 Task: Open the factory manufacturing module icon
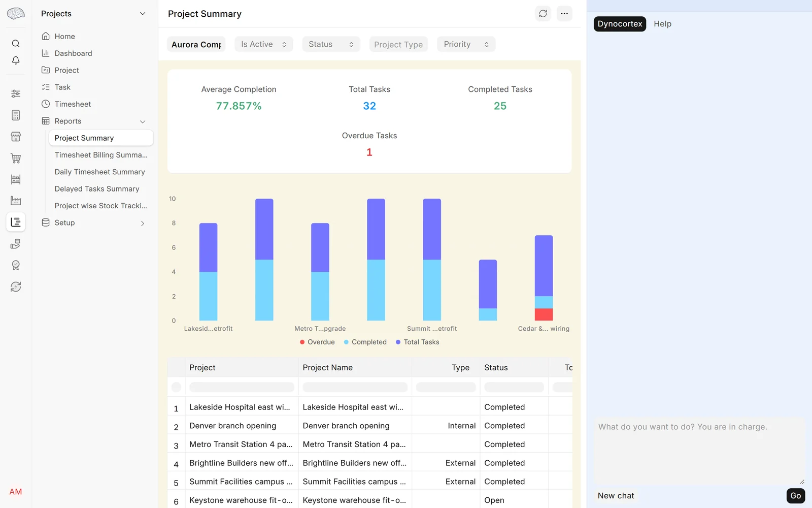16,201
